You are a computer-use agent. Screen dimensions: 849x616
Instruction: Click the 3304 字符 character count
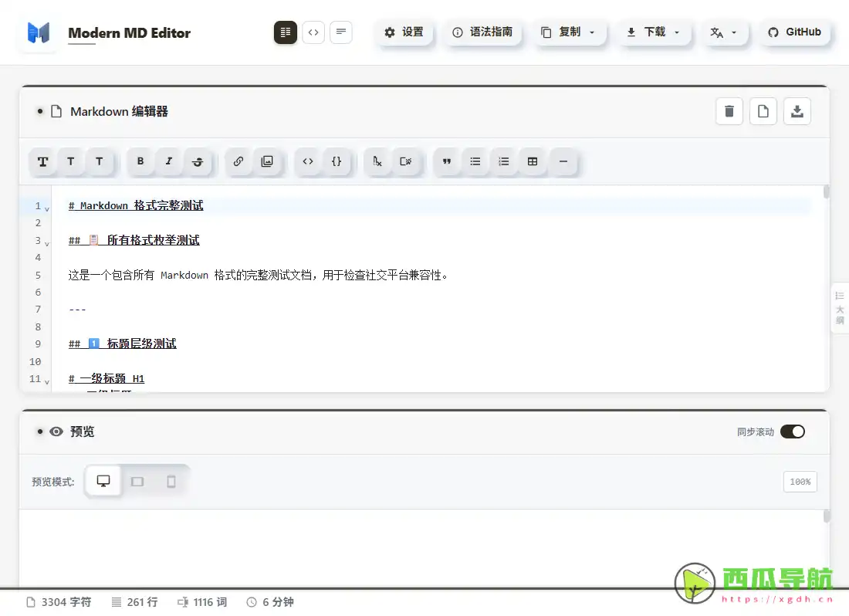pos(59,602)
